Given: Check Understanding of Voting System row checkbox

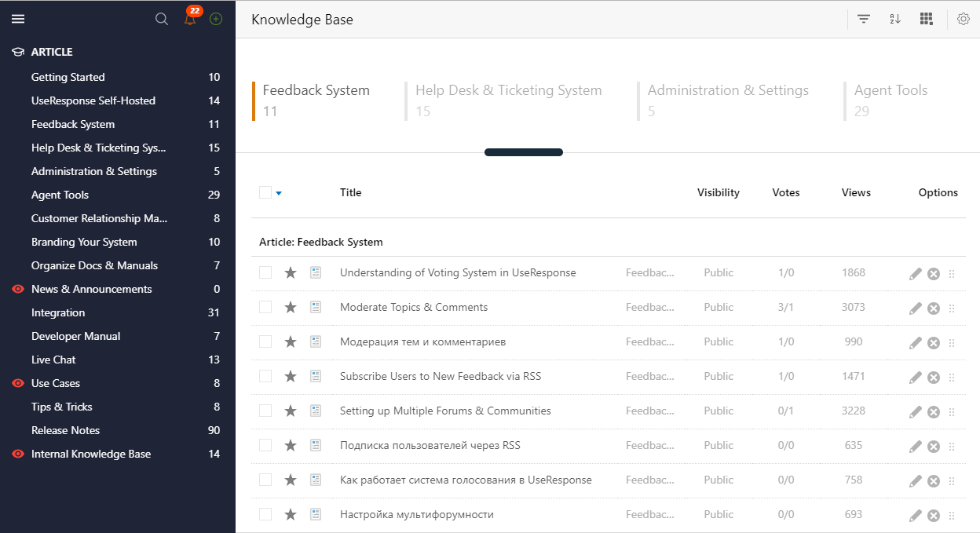Looking at the screenshot, I should pyautogui.click(x=265, y=272).
